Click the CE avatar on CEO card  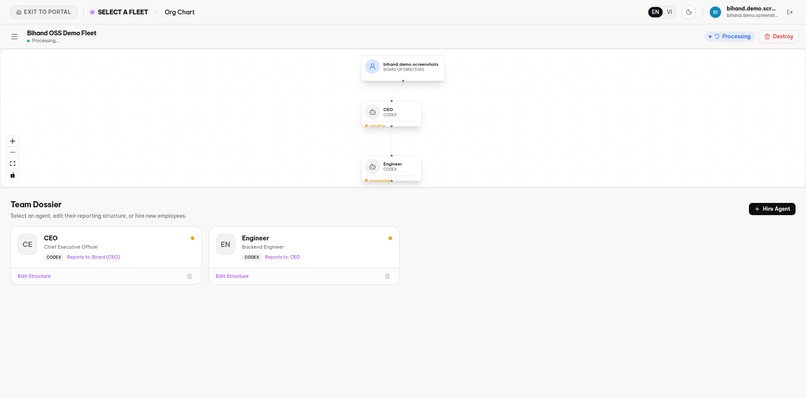click(27, 244)
